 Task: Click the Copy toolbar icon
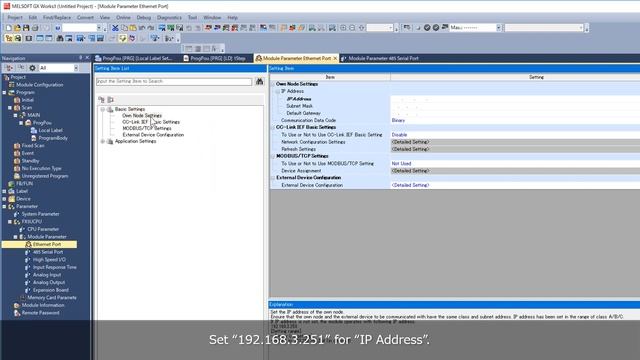tap(124, 28)
